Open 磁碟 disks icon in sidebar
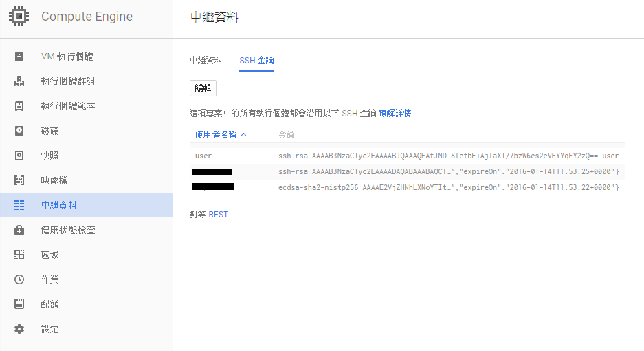Screen dimensions: 644x351 click(x=19, y=131)
